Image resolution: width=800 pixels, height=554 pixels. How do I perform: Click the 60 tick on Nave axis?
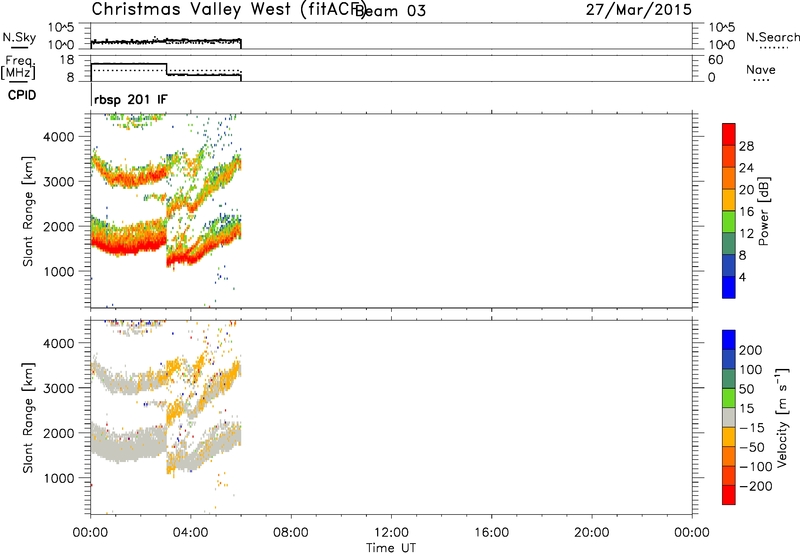(x=715, y=60)
